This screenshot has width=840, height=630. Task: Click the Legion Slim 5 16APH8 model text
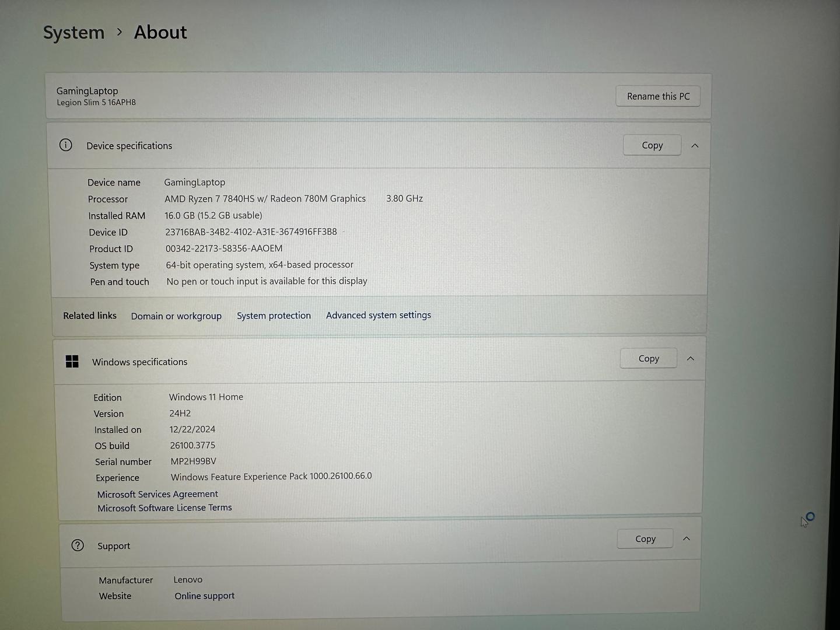tap(96, 103)
